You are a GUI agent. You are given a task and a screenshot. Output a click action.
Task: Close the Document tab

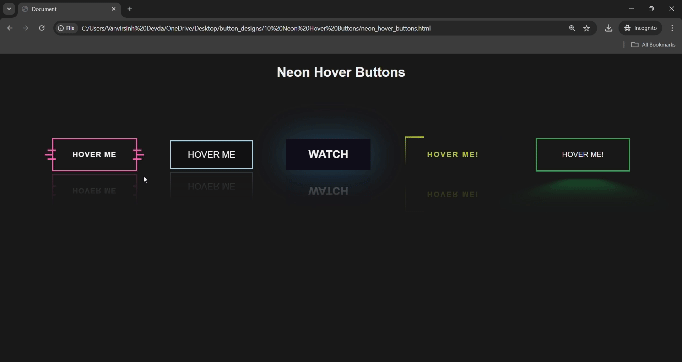[x=114, y=9]
